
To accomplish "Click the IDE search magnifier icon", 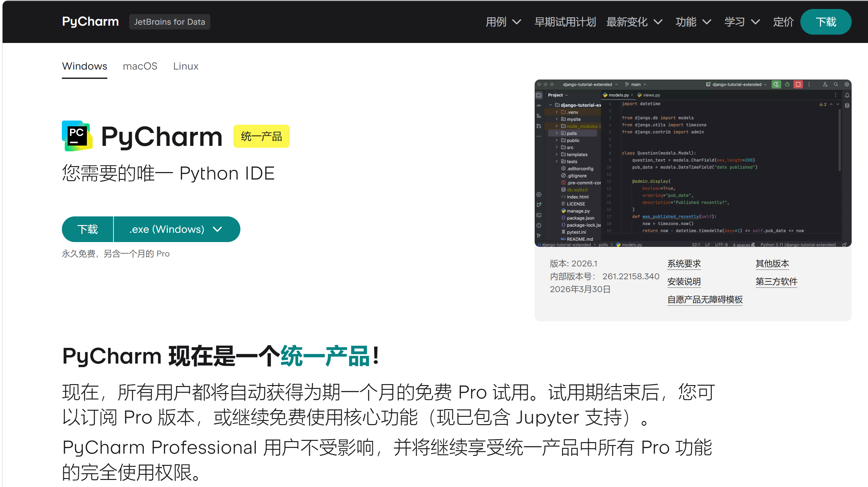I will tap(836, 84).
